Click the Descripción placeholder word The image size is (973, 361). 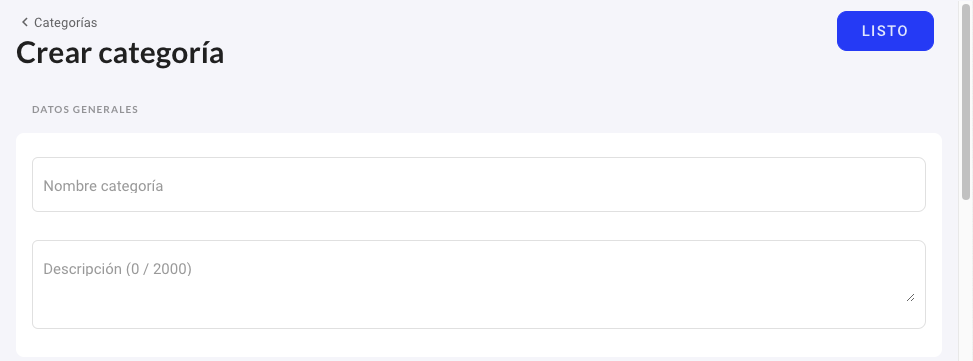pyautogui.click(x=83, y=269)
